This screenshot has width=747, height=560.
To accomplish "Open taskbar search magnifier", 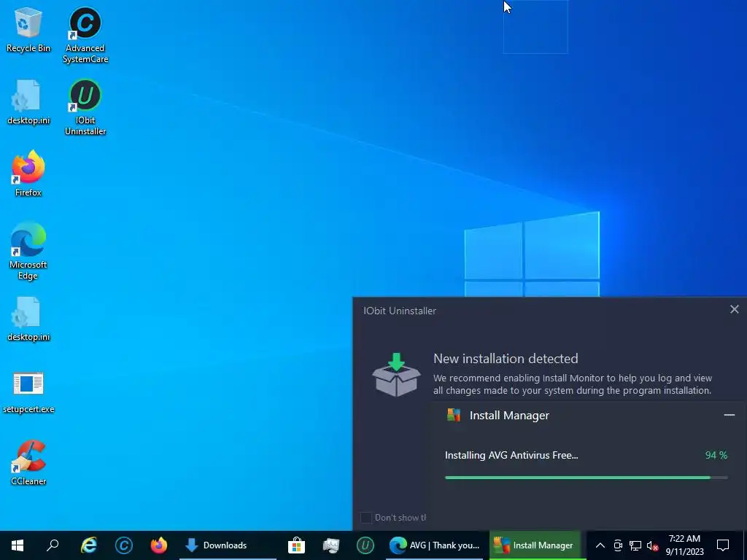I will tap(53, 545).
